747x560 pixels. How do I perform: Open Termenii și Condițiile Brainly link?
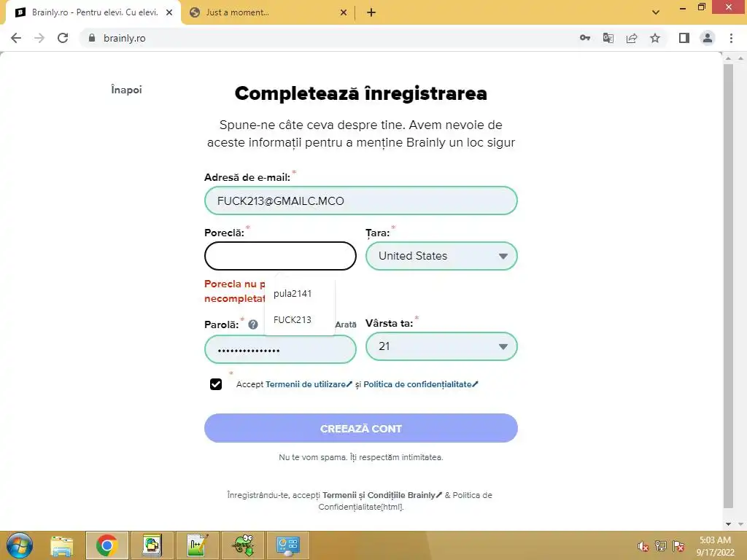[382, 495]
